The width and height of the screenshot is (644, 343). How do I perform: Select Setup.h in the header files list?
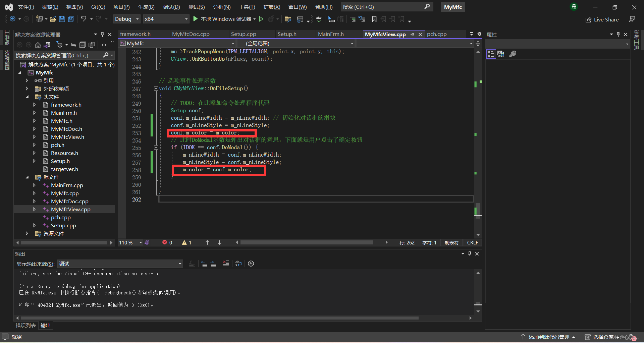point(60,161)
